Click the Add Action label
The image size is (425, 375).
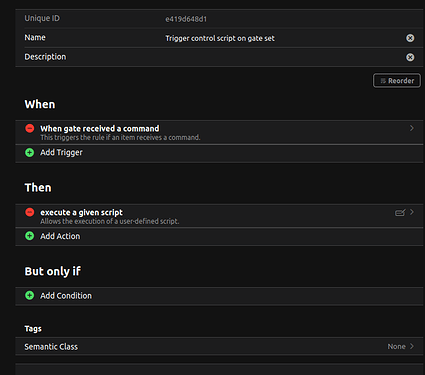[60, 236]
